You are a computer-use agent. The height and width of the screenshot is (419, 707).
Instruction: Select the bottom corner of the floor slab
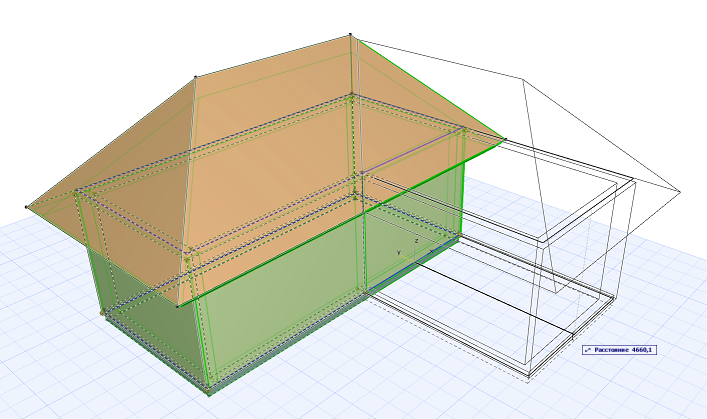209,394
